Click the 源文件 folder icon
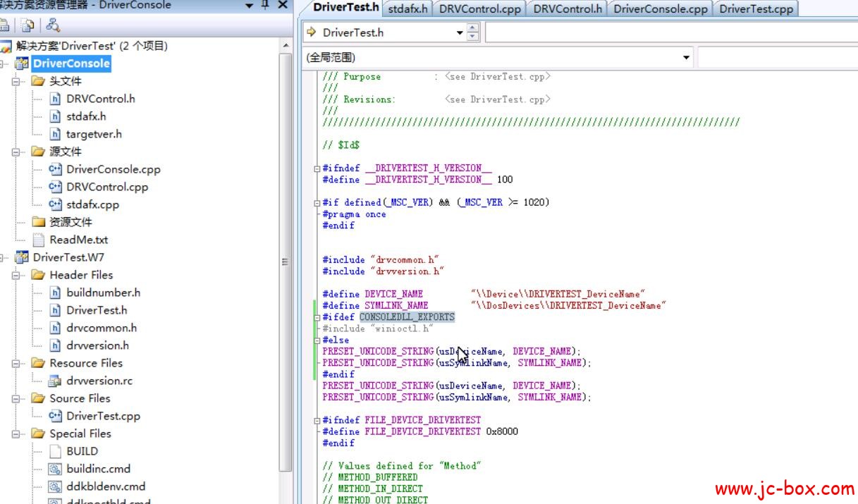The image size is (858, 504). pos(38,152)
